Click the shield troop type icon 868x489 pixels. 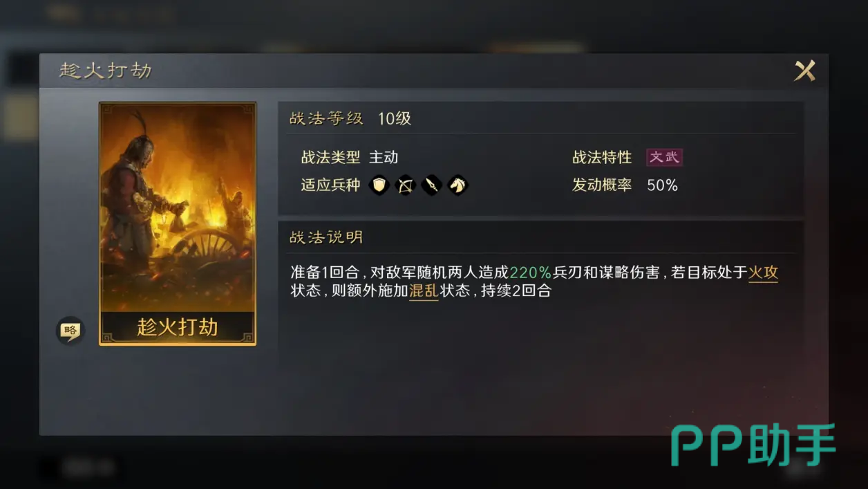click(x=379, y=185)
